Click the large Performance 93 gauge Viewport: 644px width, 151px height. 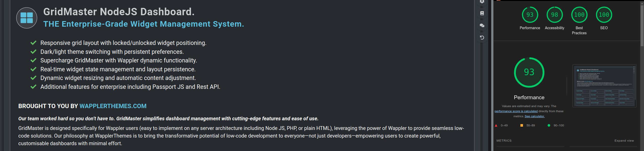coord(529,73)
